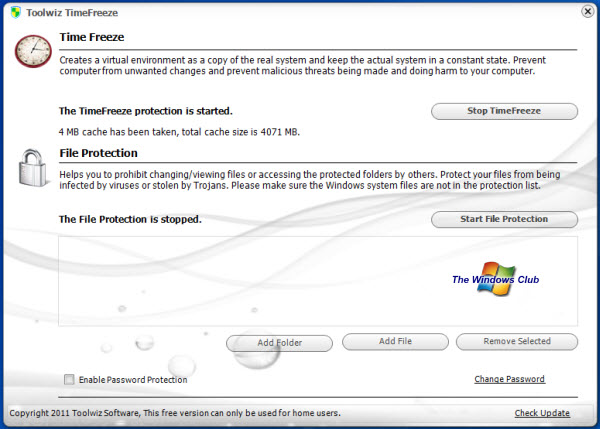The image size is (600, 429).
Task: Click inside the protected files list box
Action: pyautogui.click(x=318, y=281)
